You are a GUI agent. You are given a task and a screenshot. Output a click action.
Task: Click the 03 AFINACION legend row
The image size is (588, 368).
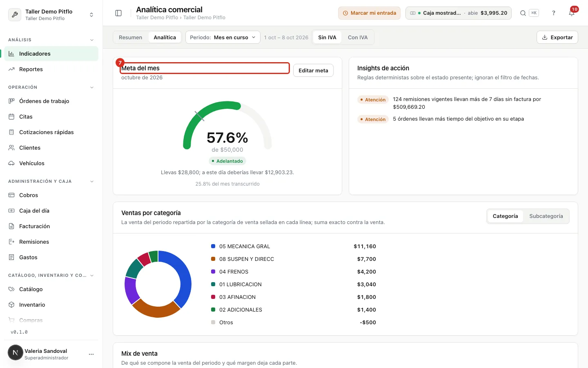[293, 297]
